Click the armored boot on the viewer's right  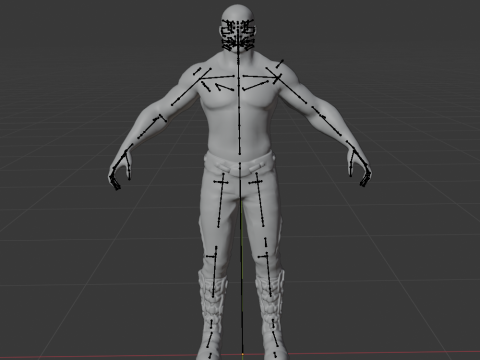(272, 315)
